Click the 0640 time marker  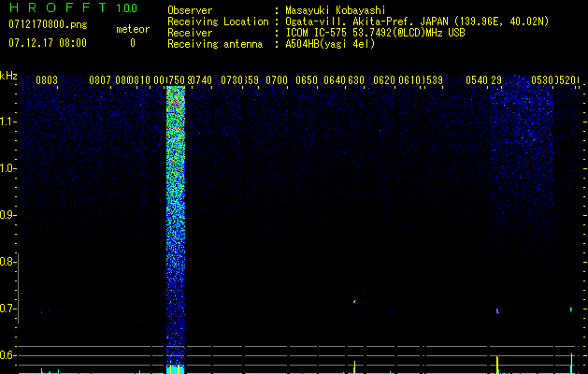click(x=335, y=80)
